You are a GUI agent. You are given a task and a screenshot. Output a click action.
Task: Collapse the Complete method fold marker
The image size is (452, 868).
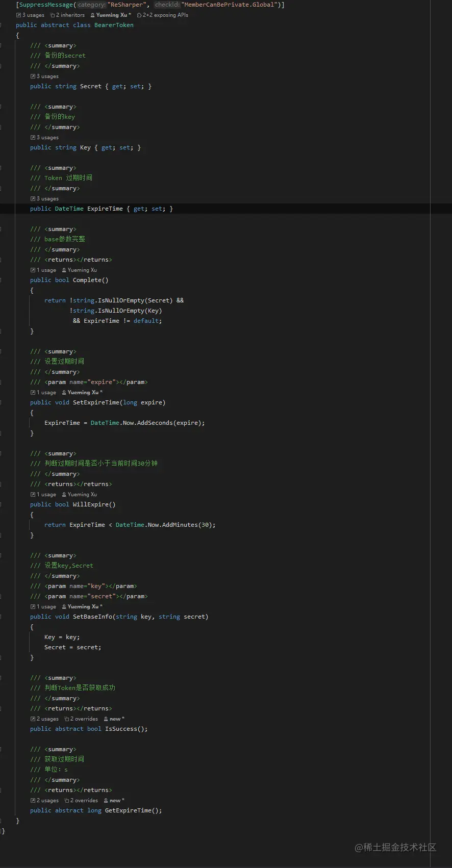click(x=1, y=280)
